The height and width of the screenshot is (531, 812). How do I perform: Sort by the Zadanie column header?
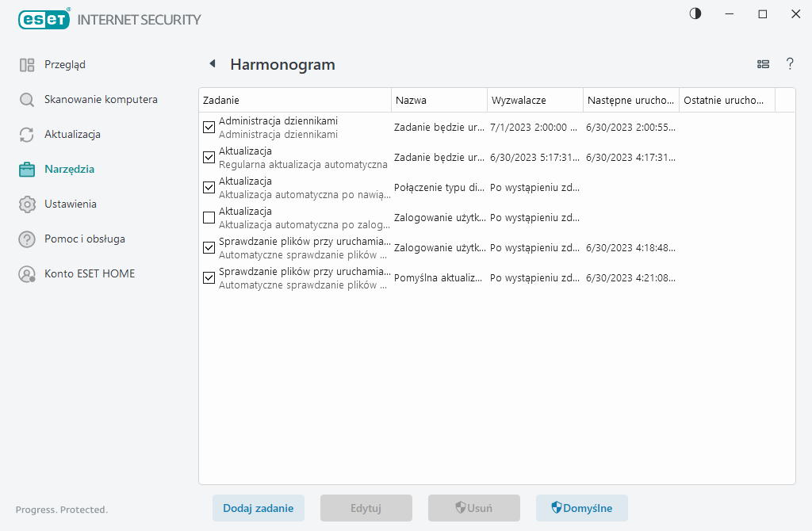[294, 101]
